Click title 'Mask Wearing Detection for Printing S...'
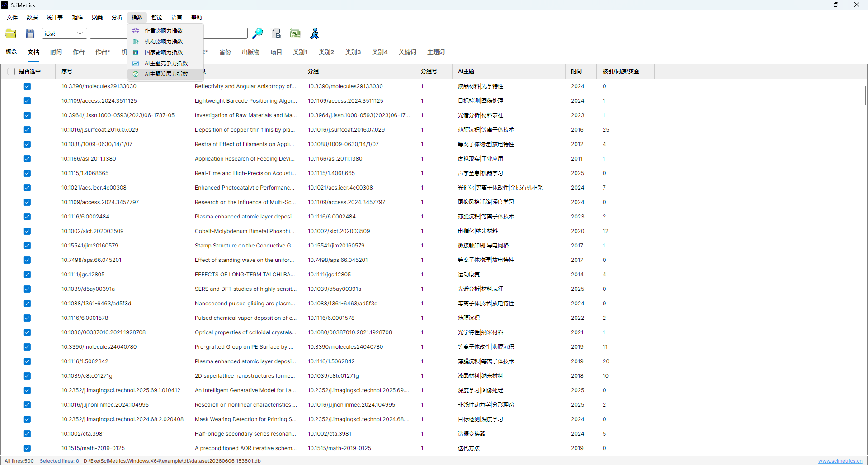Image resolution: width=868 pixels, height=465 pixels. click(245, 419)
